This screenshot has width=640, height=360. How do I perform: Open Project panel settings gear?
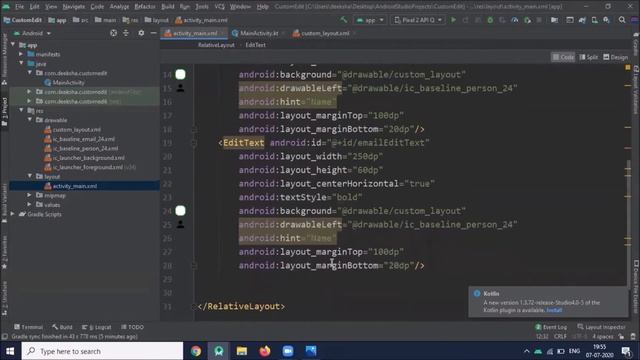click(x=141, y=33)
